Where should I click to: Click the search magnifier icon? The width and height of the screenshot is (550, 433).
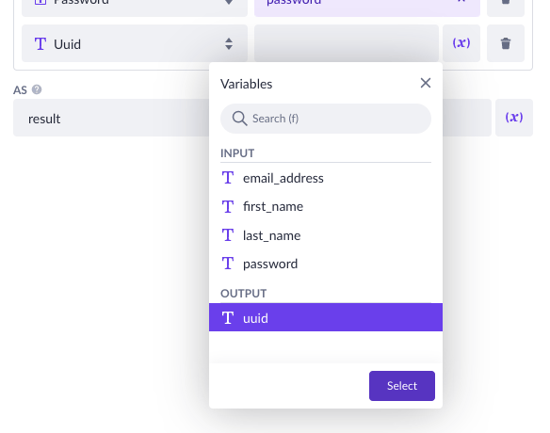click(239, 119)
